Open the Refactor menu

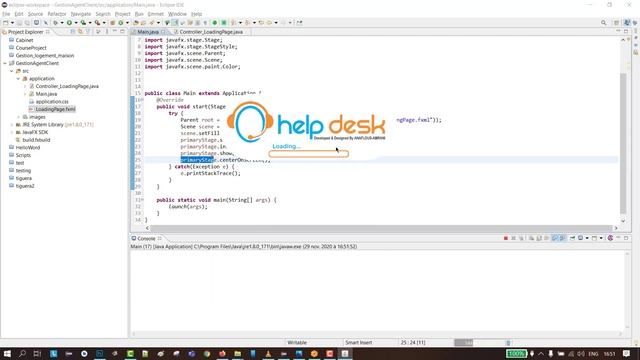(x=57, y=14)
